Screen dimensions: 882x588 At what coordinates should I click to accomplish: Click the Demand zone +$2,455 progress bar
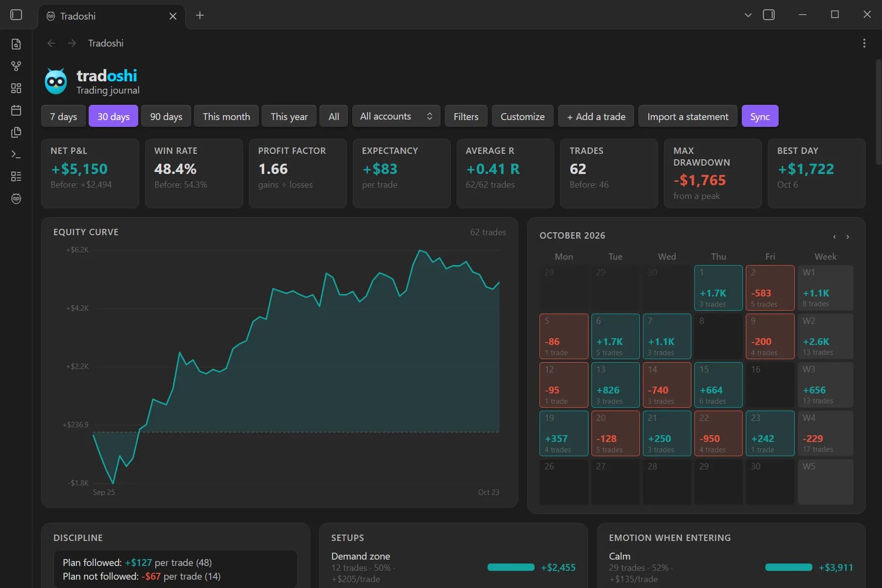coord(511,567)
